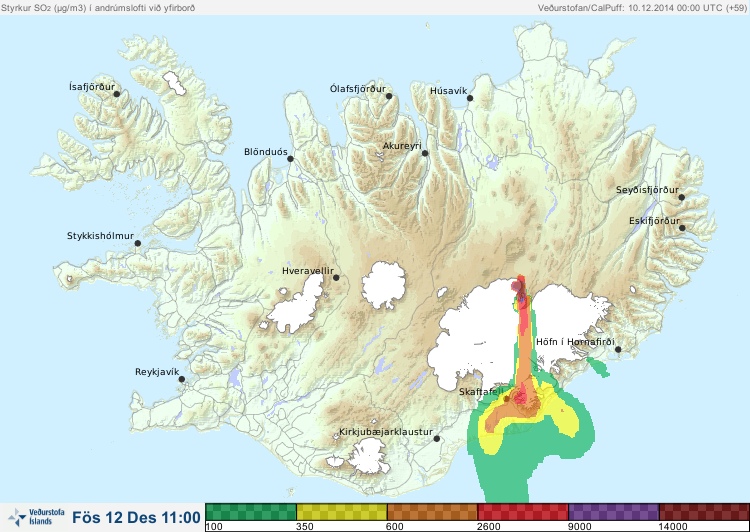Click the Húsavík location dot
750x532 pixels.
point(470,98)
